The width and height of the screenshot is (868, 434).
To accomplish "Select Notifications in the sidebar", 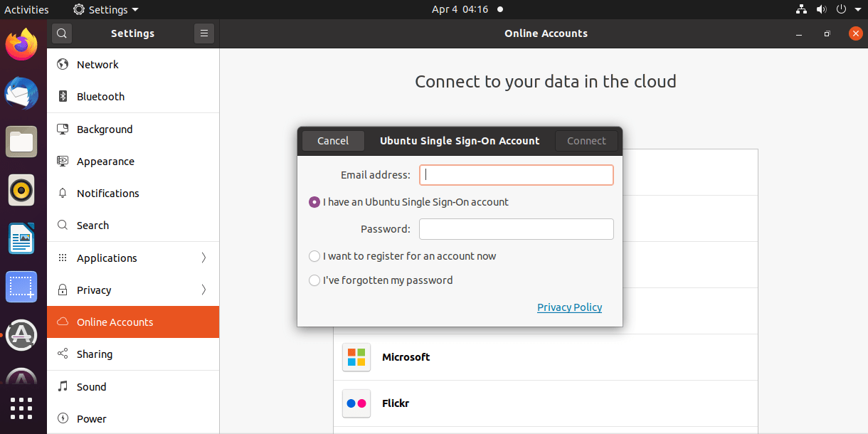I will [x=107, y=193].
